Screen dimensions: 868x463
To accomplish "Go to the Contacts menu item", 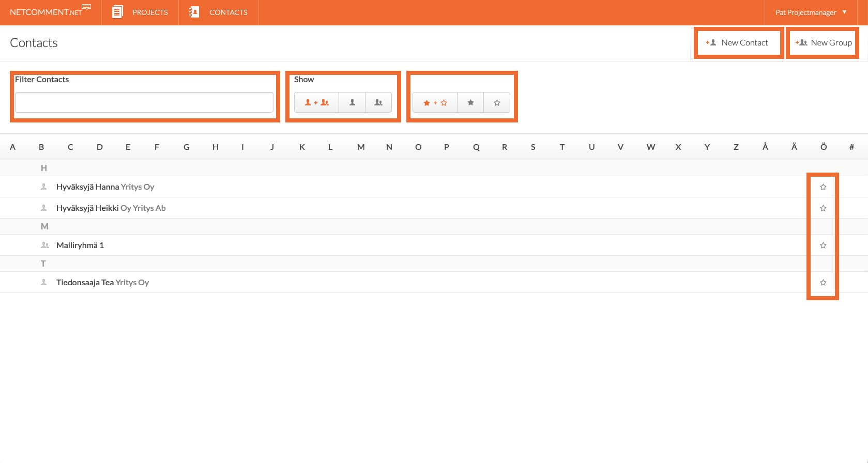I will (x=218, y=12).
